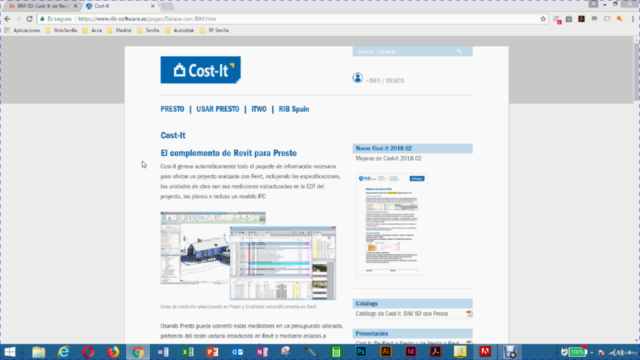The width and height of the screenshot is (640, 360).
Task: Open File Explorer from taskbar
Action: [39, 352]
